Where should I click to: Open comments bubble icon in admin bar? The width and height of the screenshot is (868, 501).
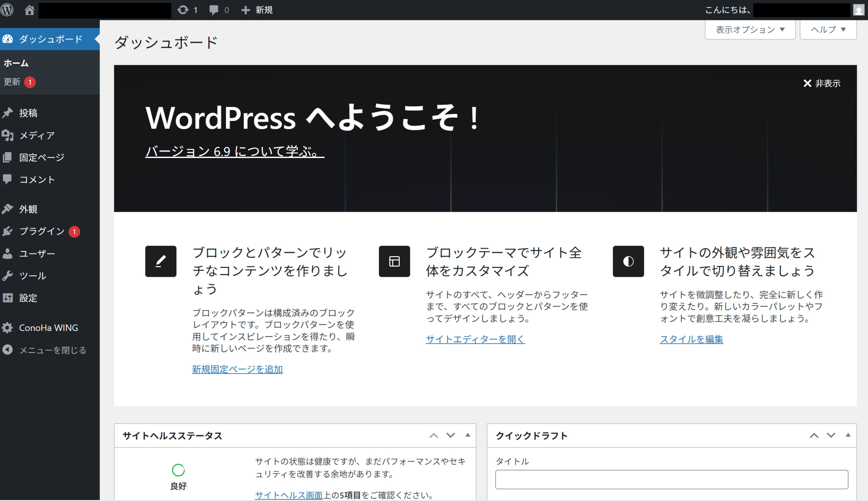pos(214,9)
